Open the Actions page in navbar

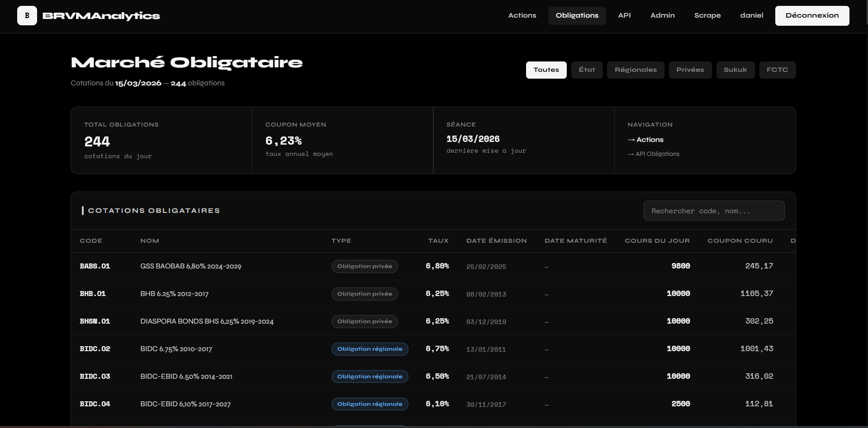coord(522,15)
